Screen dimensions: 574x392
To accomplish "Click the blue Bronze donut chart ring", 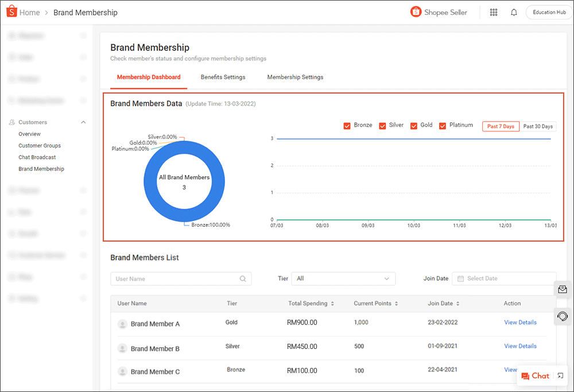I will coord(150,181).
